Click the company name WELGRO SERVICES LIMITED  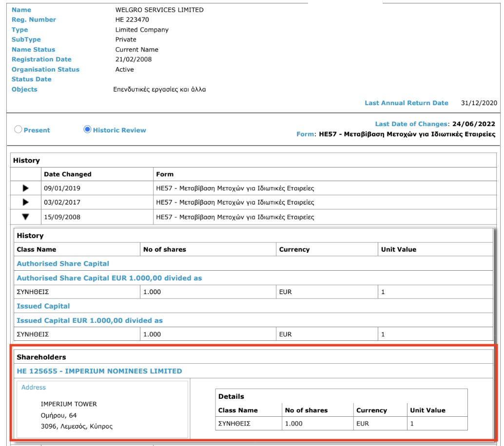(x=159, y=10)
